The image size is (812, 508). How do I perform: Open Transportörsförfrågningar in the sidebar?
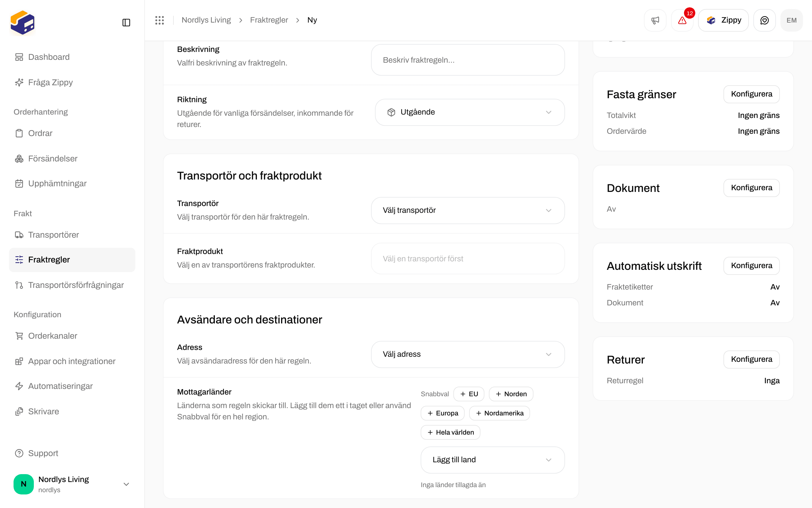pyautogui.click(x=72, y=285)
